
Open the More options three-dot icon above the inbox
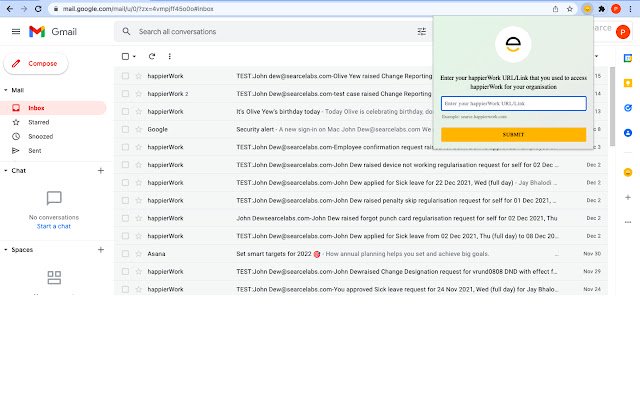(169, 56)
